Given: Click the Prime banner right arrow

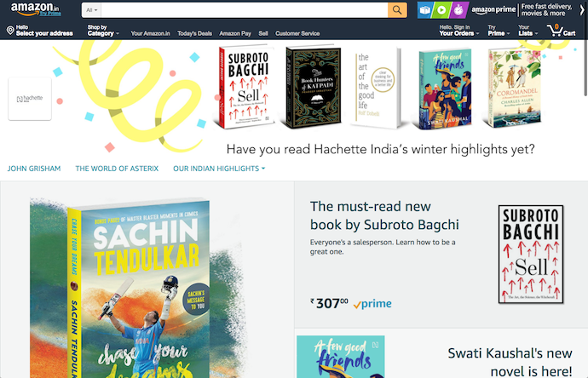Looking at the screenshot, I should pos(580,9).
